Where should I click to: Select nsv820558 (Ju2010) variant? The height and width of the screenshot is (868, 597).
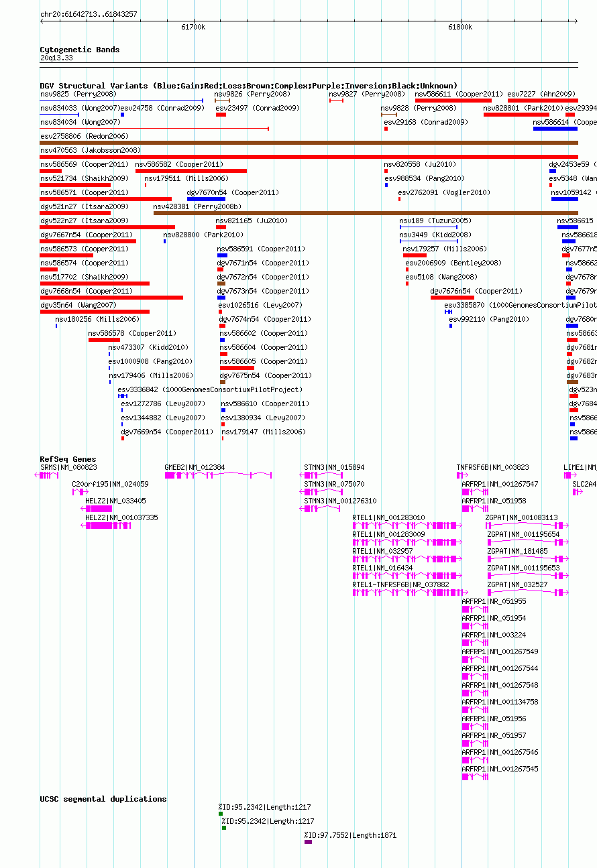386,171
